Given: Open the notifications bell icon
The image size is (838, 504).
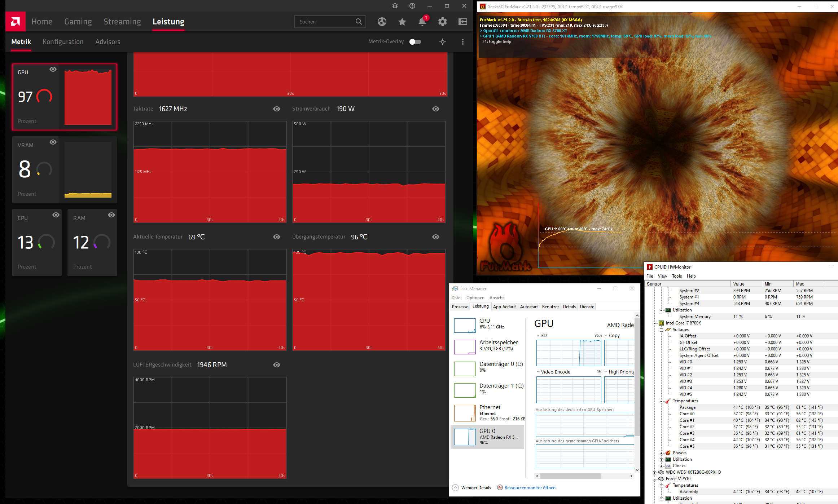Looking at the screenshot, I should (422, 22).
